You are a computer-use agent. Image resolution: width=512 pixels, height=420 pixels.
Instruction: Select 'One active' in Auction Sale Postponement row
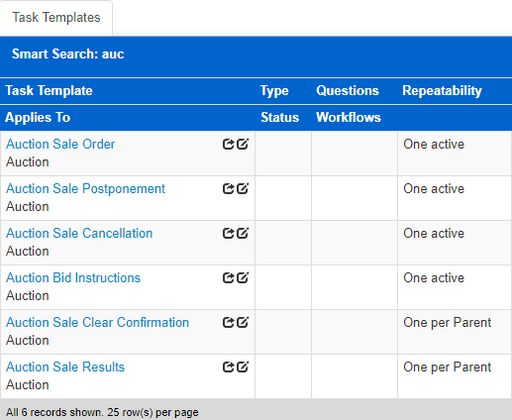point(434,188)
